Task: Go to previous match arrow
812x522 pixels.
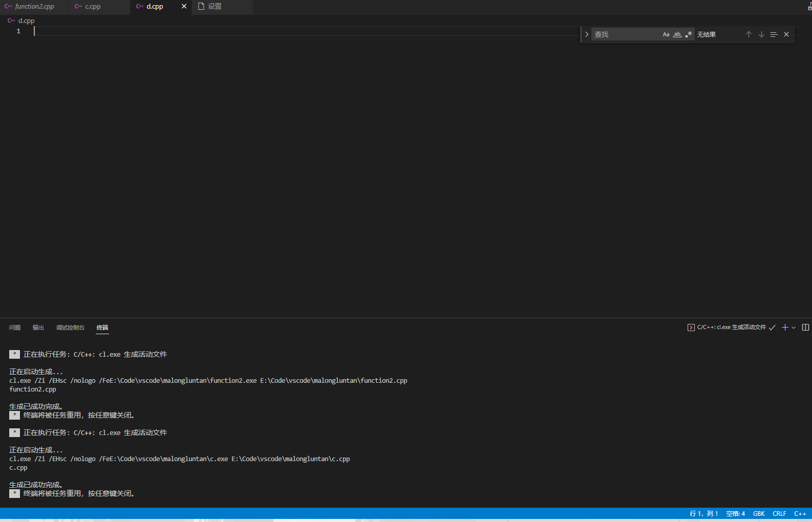Action: (749, 34)
